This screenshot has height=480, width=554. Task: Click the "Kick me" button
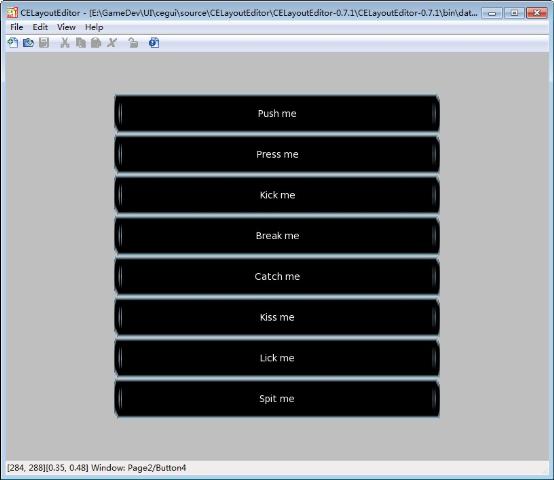click(277, 195)
